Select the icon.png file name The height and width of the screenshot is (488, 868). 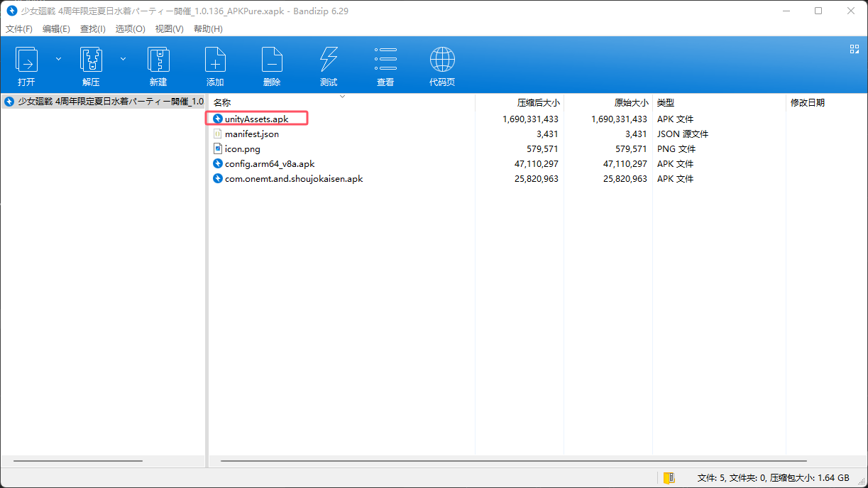point(243,148)
